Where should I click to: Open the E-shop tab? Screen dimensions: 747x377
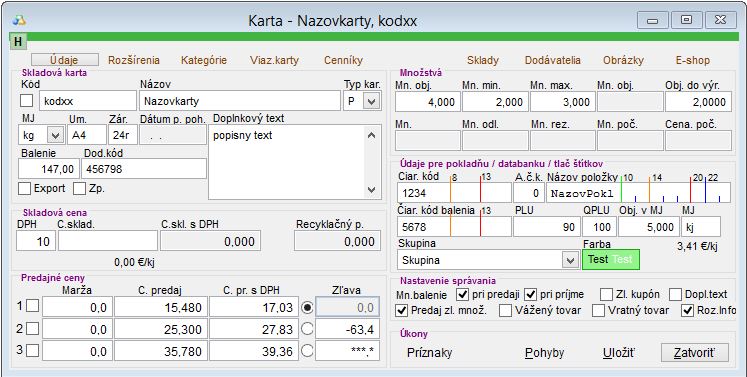693,60
